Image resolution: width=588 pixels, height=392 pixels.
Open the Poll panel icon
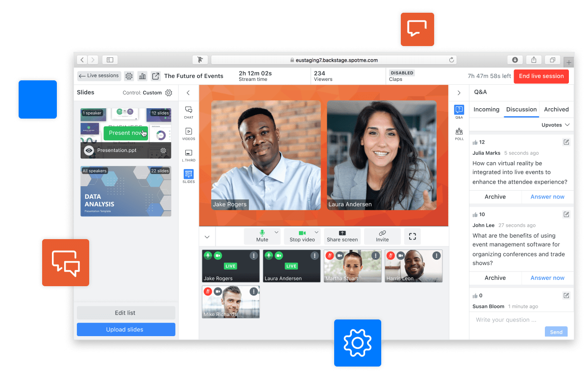pos(459,133)
